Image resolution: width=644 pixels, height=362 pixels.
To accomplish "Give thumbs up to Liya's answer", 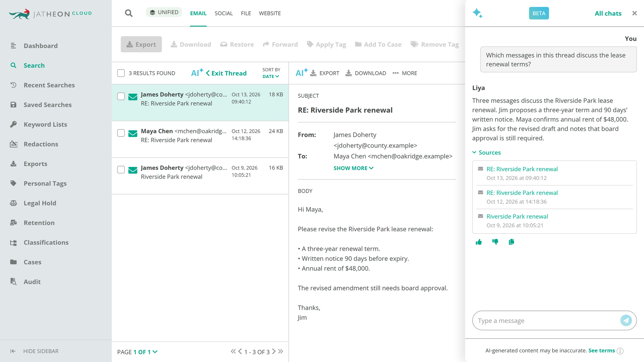I will (x=479, y=242).
